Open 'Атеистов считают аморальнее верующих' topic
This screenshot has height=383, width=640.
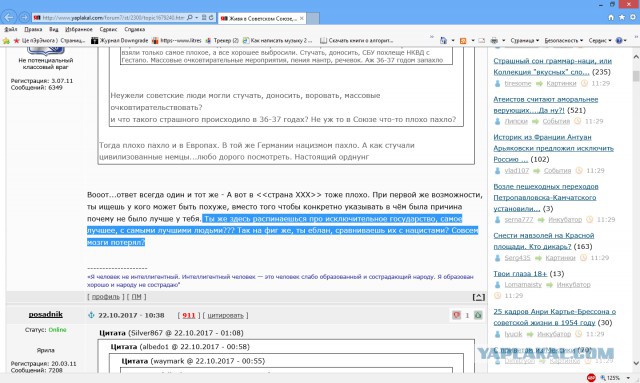[546, 105]
